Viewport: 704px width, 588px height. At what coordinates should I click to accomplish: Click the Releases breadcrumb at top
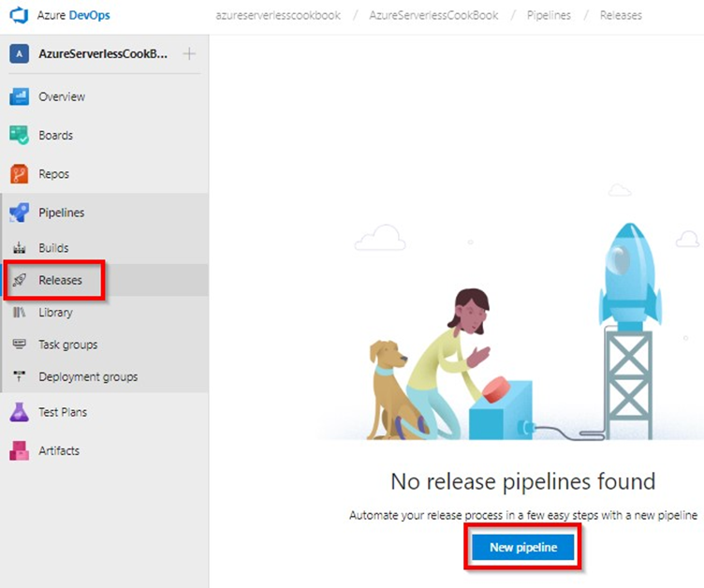[621, 16]
